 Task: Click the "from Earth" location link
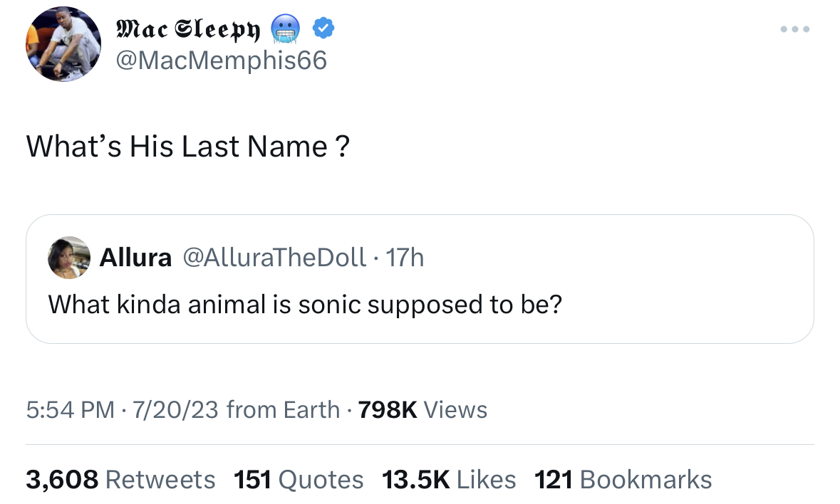click(x=283, y=410)
